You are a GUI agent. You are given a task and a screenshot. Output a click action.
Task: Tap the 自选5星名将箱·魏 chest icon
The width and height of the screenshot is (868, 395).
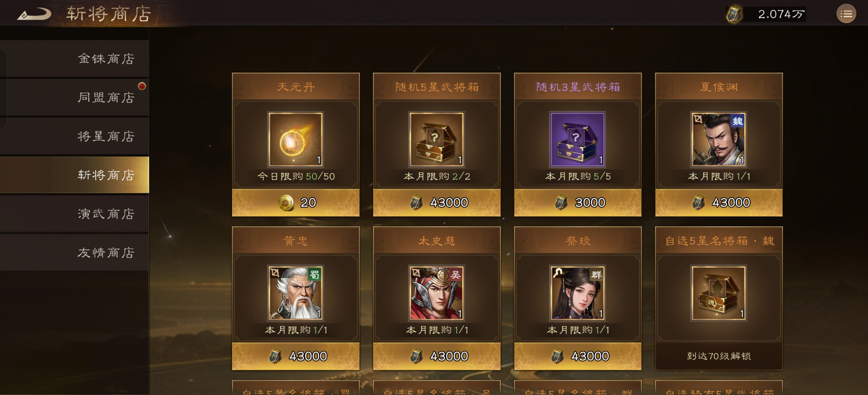click(x=718, y=293)
